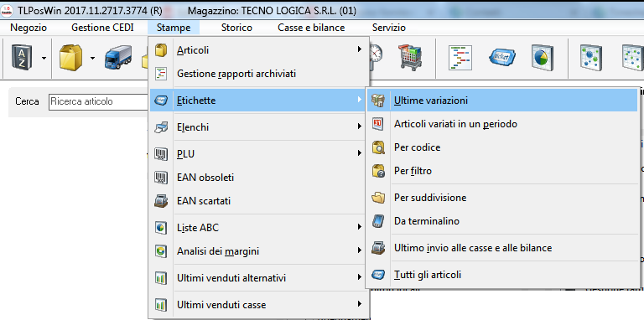Expand the Elenchi submenu
644x320 pixels.
[259, 127]
